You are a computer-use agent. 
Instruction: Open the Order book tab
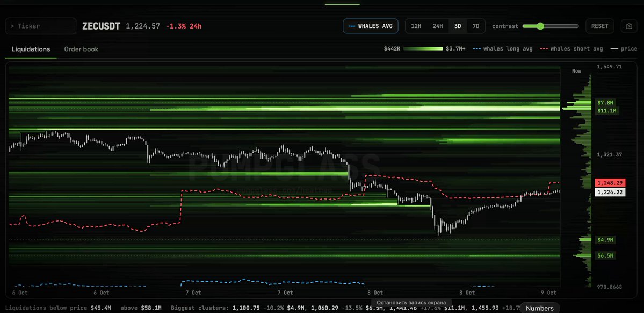[x=81, y=49]
